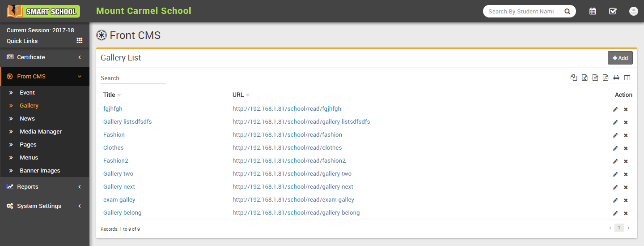
Task: Print the gallery list
Action: coord(616,78)
